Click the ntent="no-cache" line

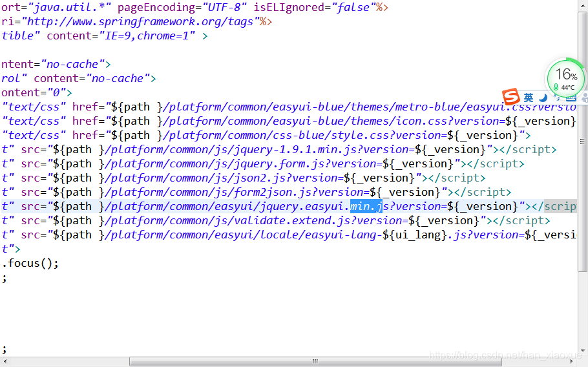pyautogui.click(x=56, y=64)
